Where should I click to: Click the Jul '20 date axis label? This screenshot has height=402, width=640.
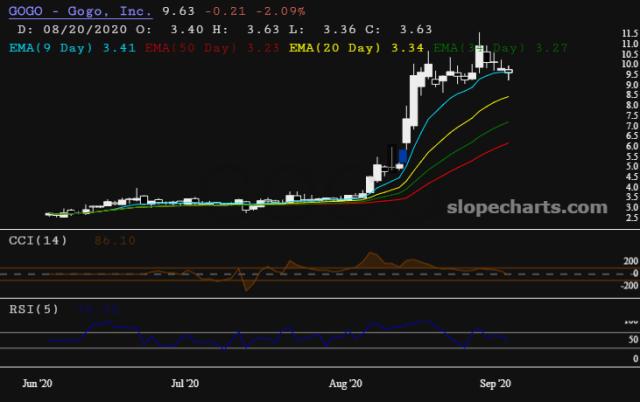tap(185, 383)
